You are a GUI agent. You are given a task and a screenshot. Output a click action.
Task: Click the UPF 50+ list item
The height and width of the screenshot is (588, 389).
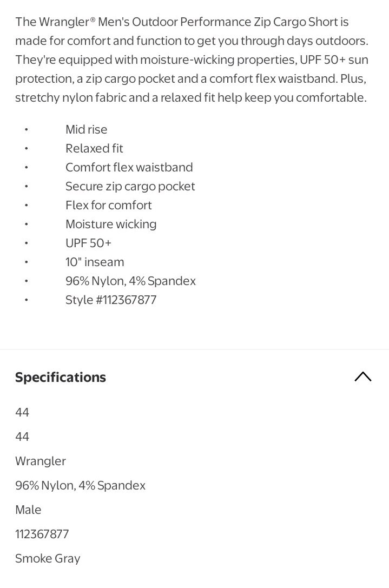pos(89,243)
